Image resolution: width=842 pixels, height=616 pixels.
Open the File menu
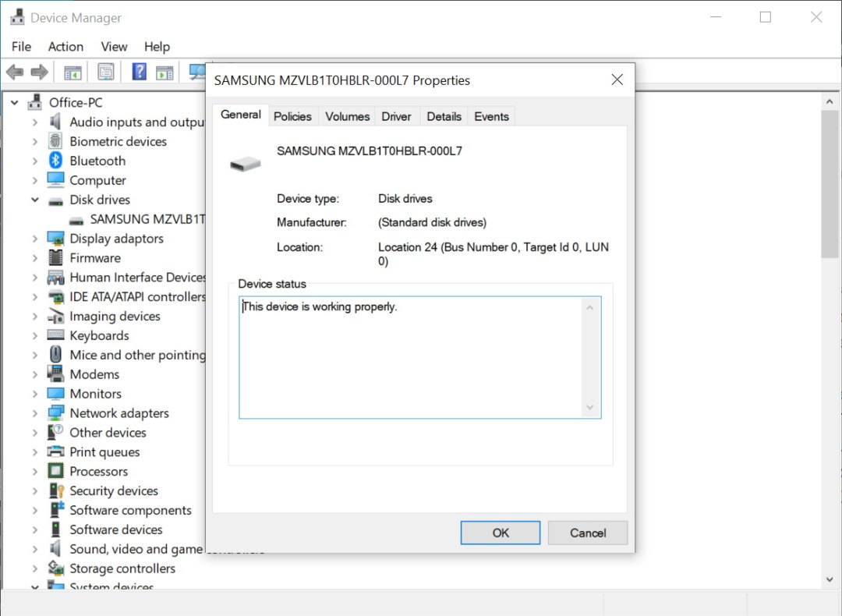[22, 47]
